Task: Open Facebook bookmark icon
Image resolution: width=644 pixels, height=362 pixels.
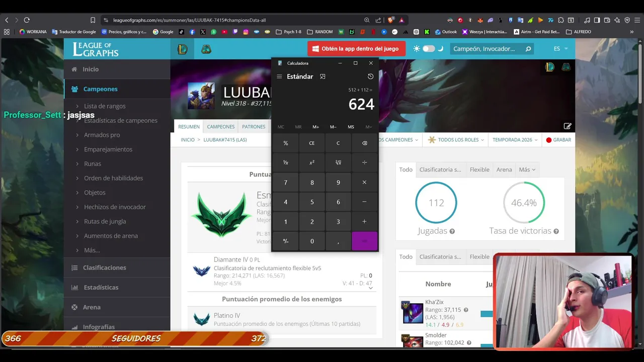Action: 192,32
